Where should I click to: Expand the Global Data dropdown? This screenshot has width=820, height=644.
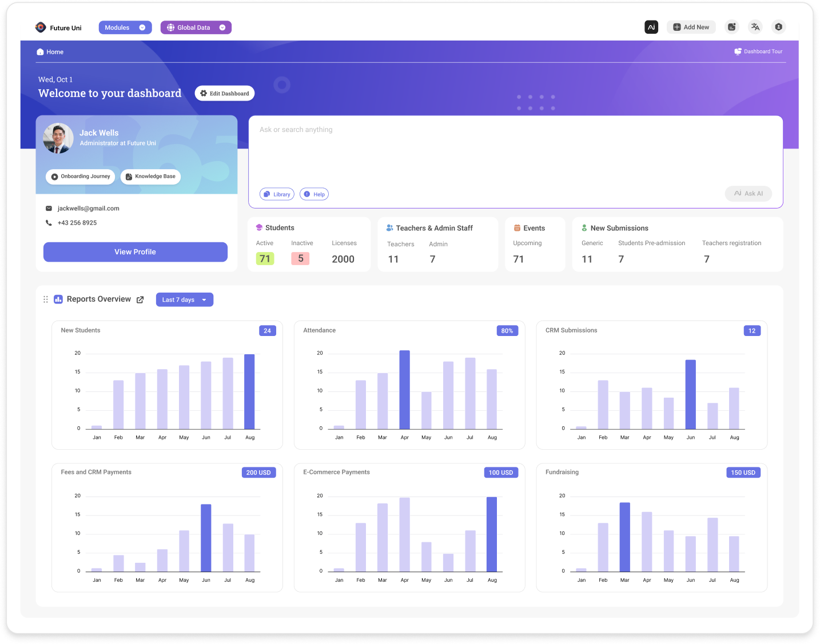pyautogui.click(x=196, y=27)
